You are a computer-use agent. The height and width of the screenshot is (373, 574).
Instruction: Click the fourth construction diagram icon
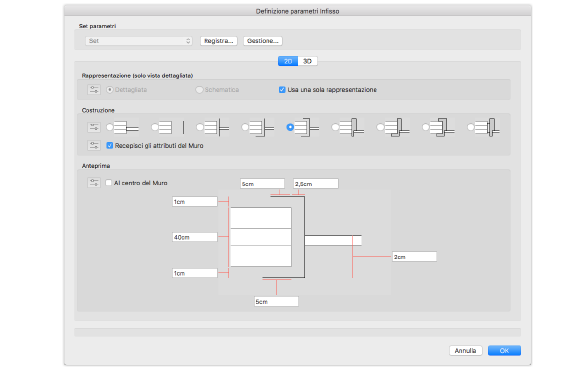[x=262, y=127]
